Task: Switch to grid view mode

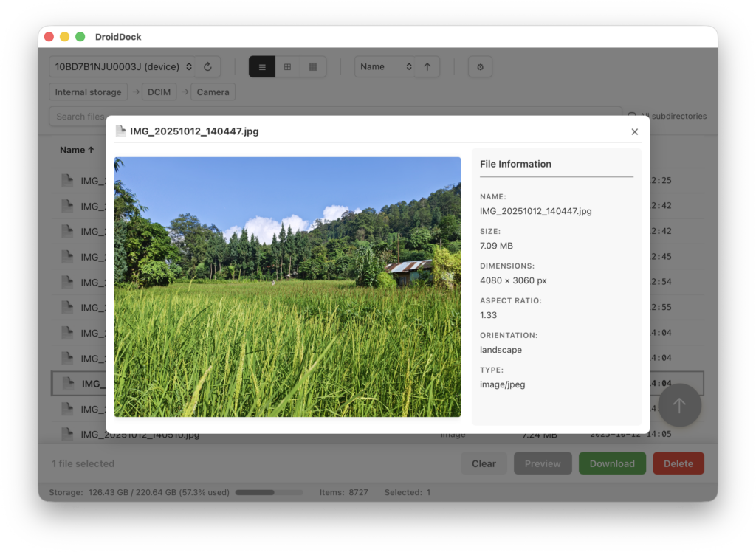Action: pos(287,67)
